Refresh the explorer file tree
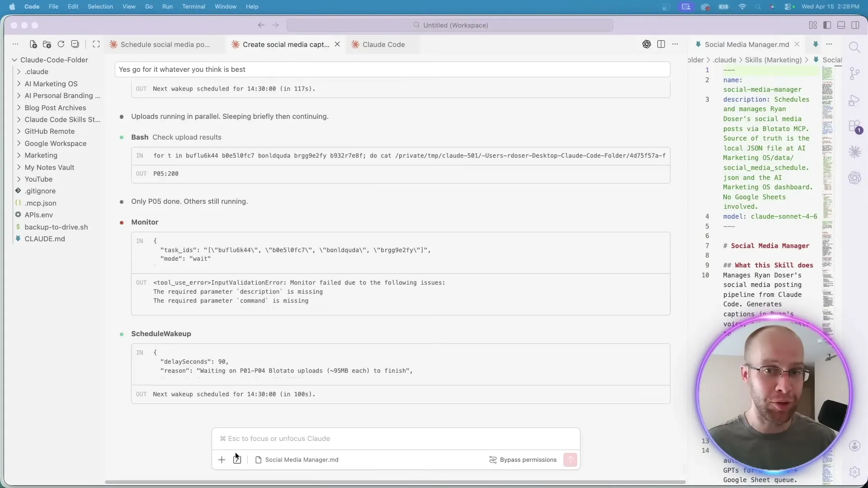The image size is (868, 488). [x=61, y=44]
